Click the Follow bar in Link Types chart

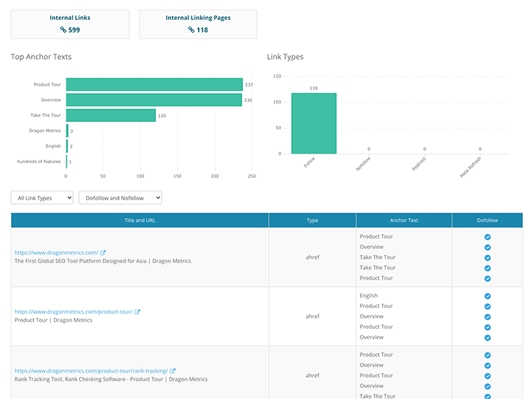pos(313,123)
